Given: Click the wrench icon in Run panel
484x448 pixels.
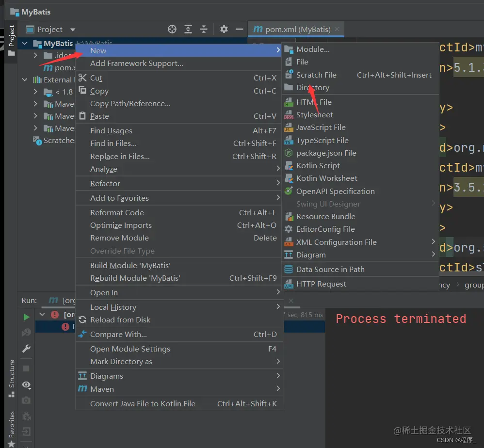Looking at the screenshot, I should [26, 349].
